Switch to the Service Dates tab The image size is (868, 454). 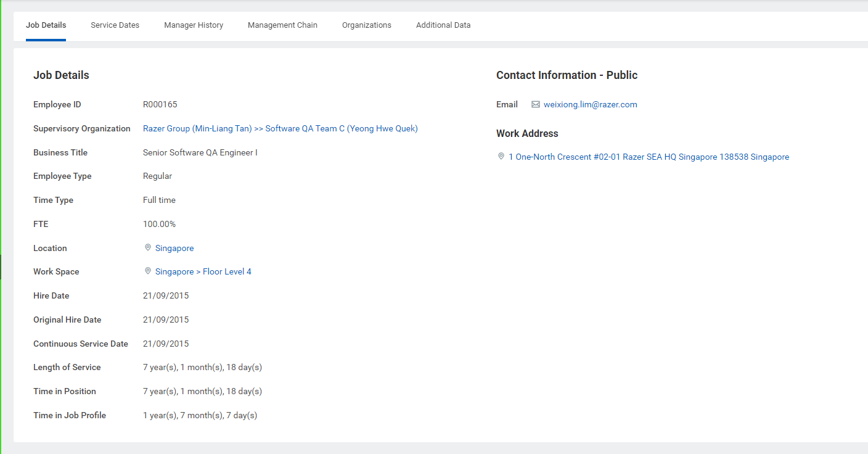115,25
